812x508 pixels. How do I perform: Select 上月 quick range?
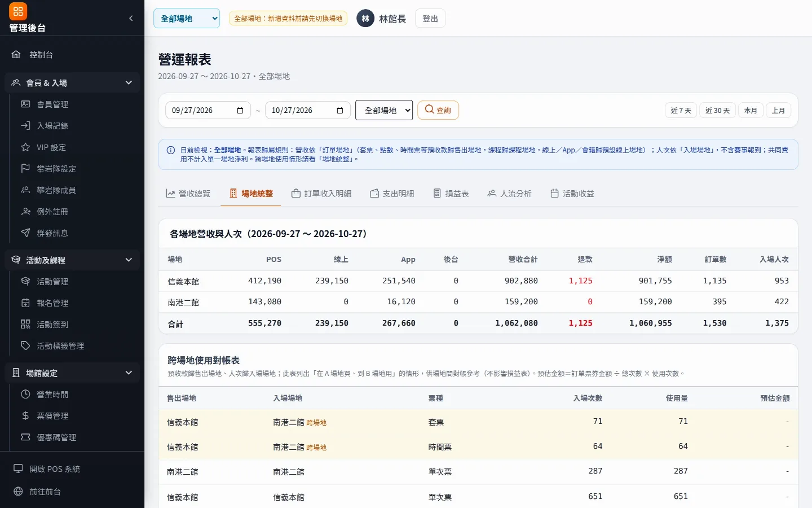(x=779, y=111)
